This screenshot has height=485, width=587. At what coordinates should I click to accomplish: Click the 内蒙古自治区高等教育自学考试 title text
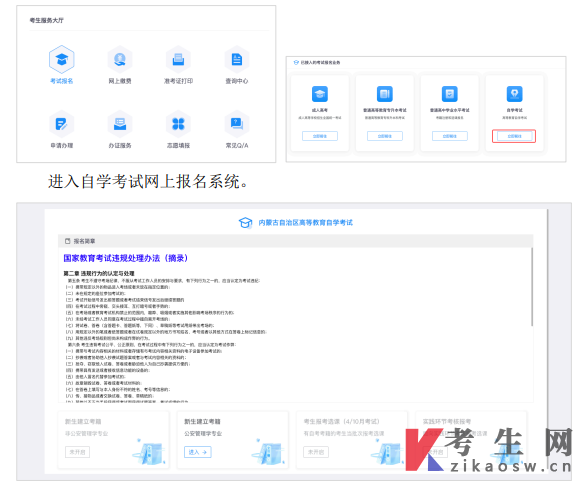[305, 223]
